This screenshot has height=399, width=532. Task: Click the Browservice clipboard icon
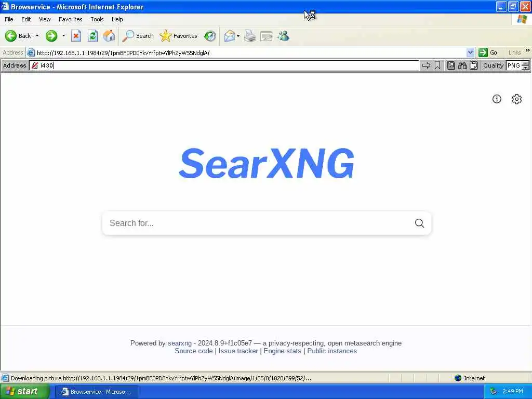tap(474, 65)
